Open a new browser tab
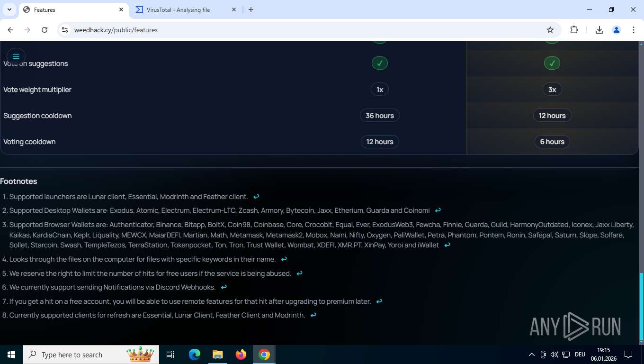This screenshot has height=364, width=644. [x=251, y=9]
